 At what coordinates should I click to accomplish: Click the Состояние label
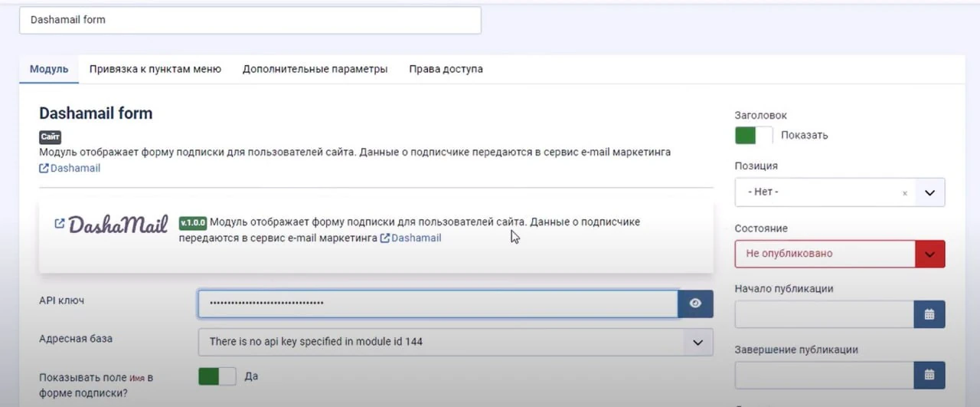761,228
